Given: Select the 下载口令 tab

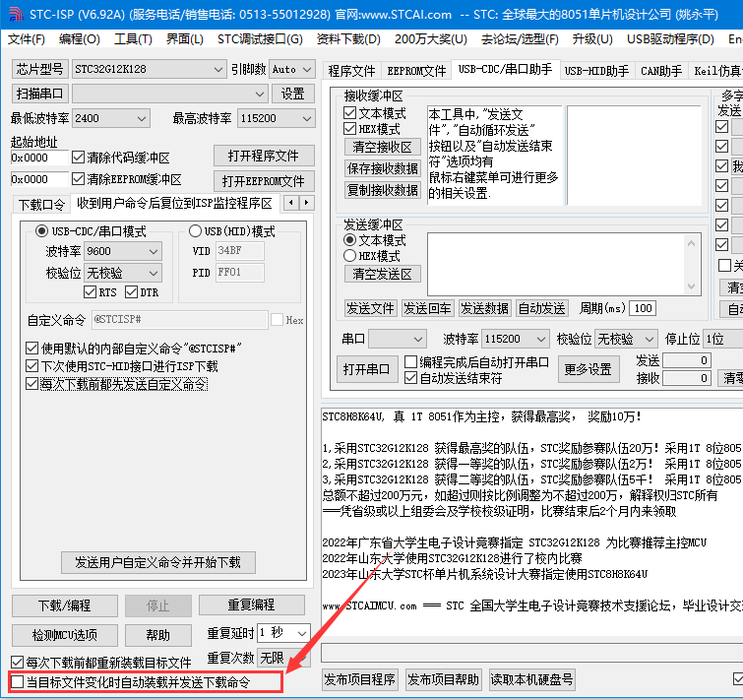Looking at the screenshot, I should [41, 205].
